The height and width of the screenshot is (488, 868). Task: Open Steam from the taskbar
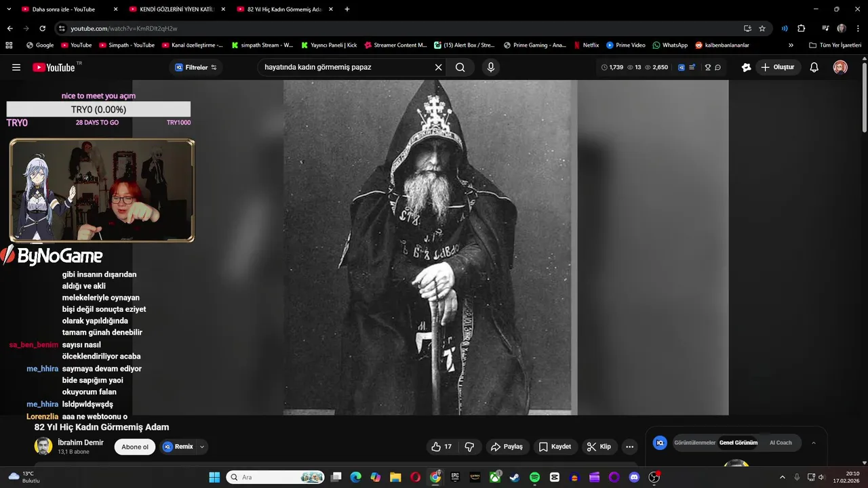tap(515, 477)
